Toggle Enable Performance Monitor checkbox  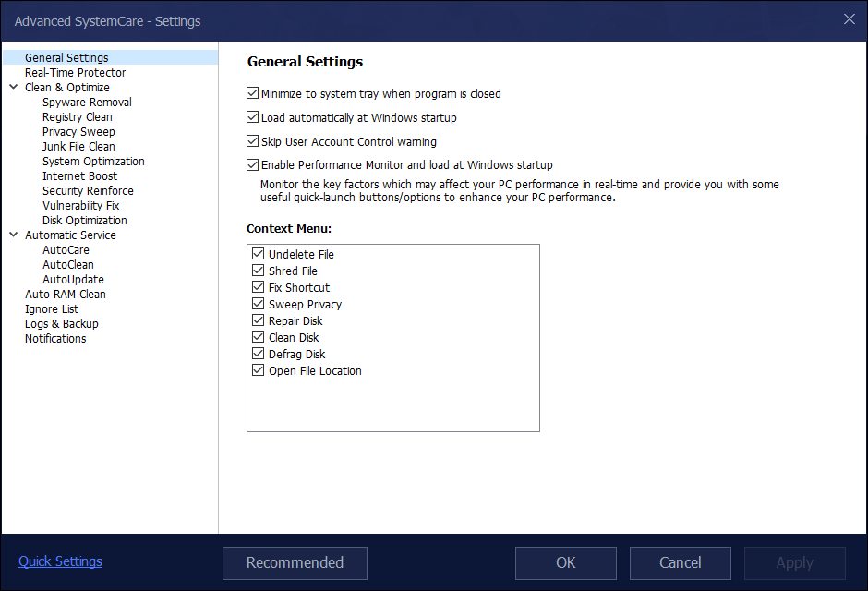[252, 165]
